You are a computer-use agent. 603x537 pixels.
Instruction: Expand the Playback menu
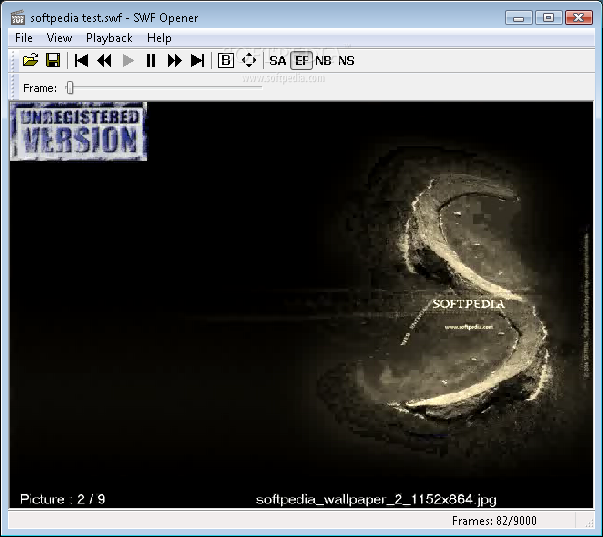click(109, 38)
